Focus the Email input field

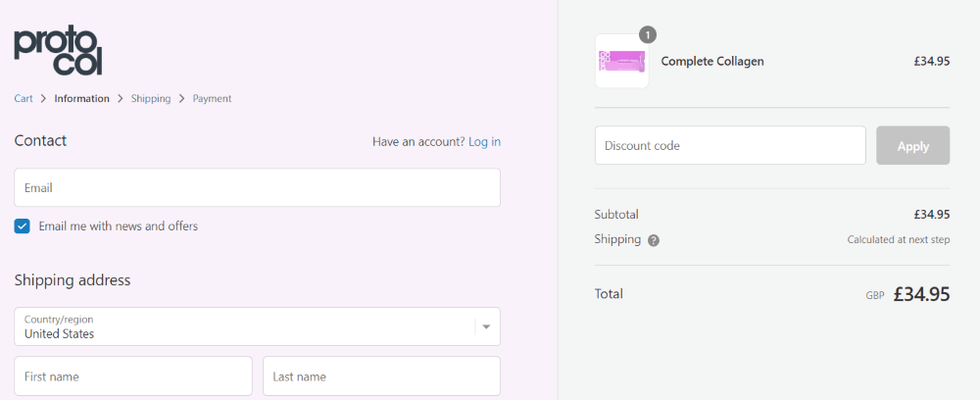(x=257, y=187)
